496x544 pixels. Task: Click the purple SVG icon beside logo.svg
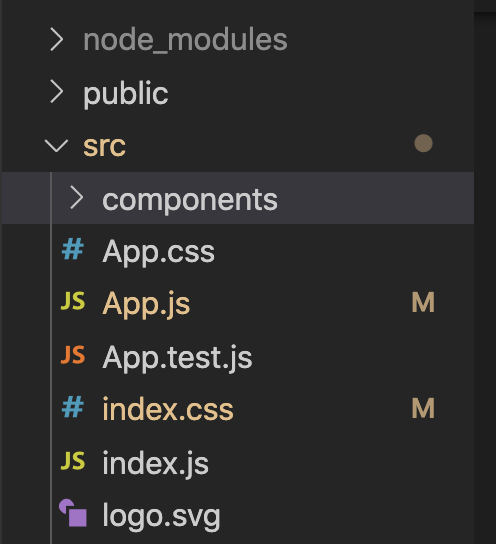tap(73, 513)
